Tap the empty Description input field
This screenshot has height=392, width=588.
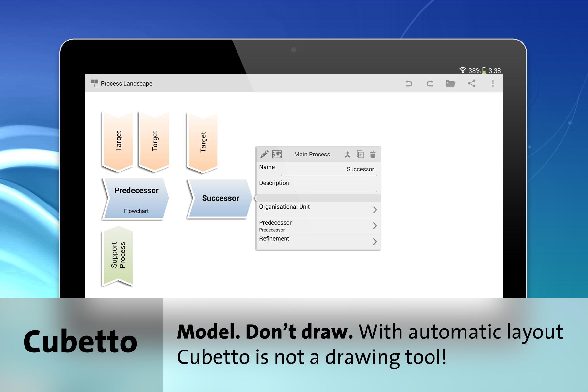click(x=336, y=186)
